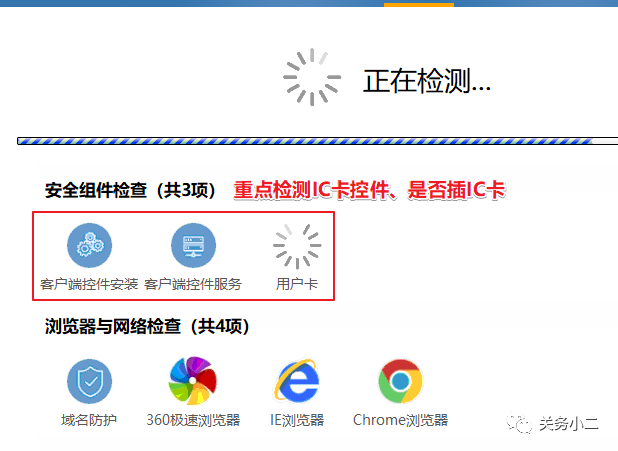This screenshot has height=451, width=618.
Task: Select the IE浏览器 blue e icon
Action: (297, 381)
